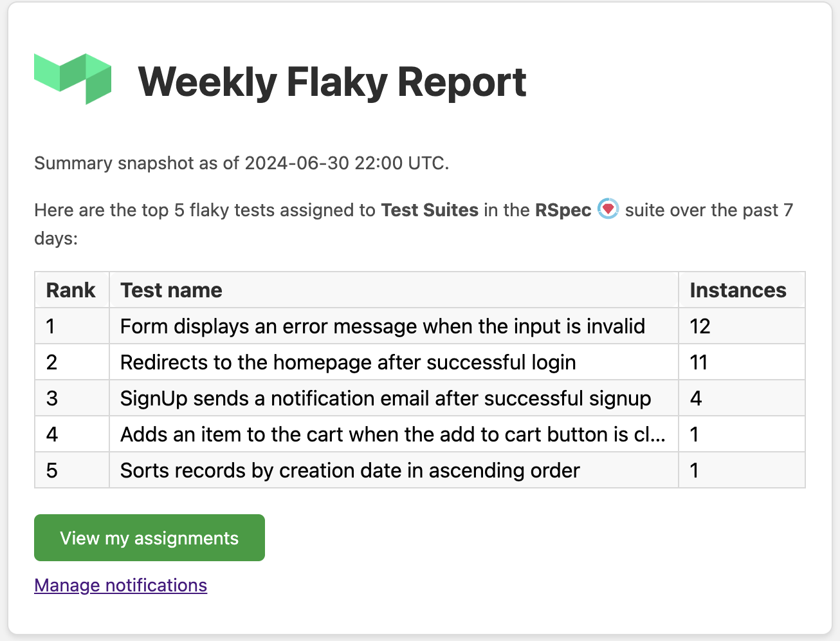Click the bold Test Suites text
Viewport: 840px width, 641px height.
coord(429,210)
